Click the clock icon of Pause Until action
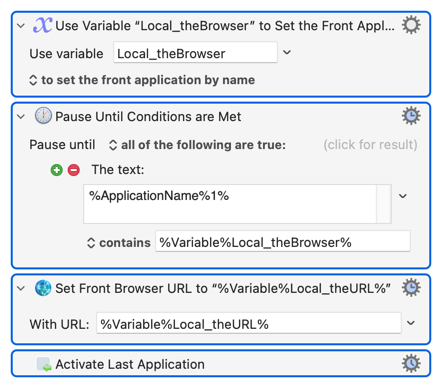This screenshot has height=391, width=442. 43,116
